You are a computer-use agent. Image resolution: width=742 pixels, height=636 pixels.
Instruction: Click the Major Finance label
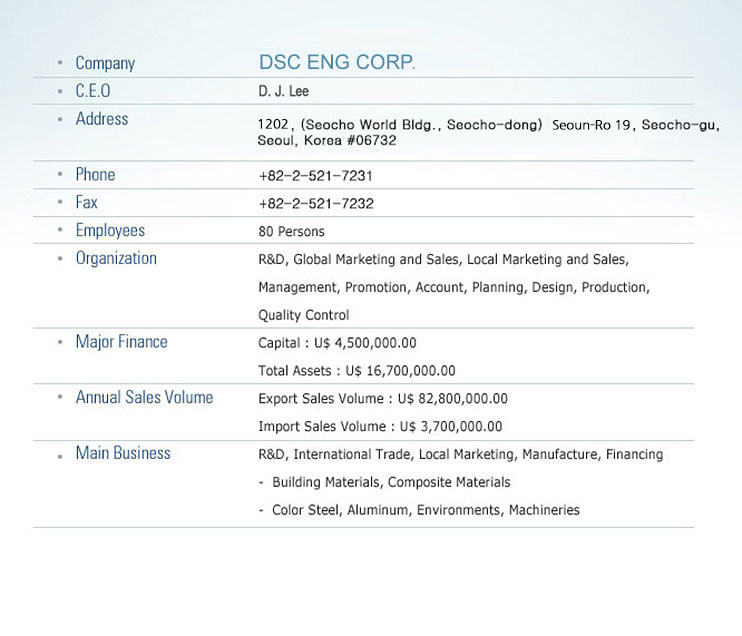[122, 342]
